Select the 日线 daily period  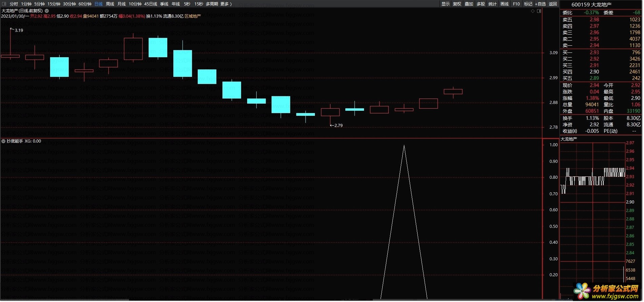99,4
